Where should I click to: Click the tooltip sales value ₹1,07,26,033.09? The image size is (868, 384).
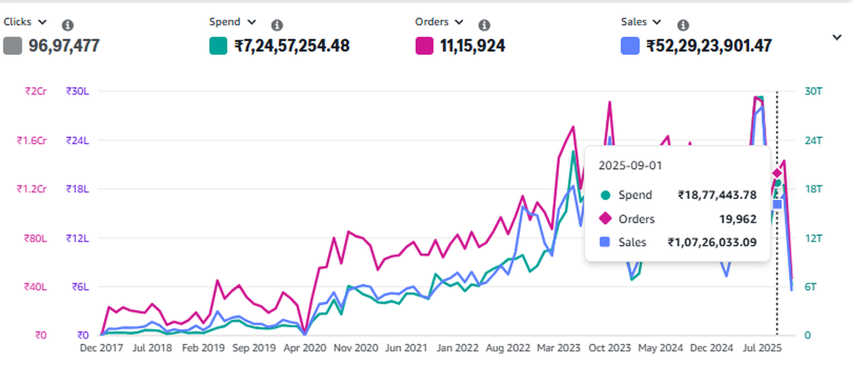coord(712,242)
